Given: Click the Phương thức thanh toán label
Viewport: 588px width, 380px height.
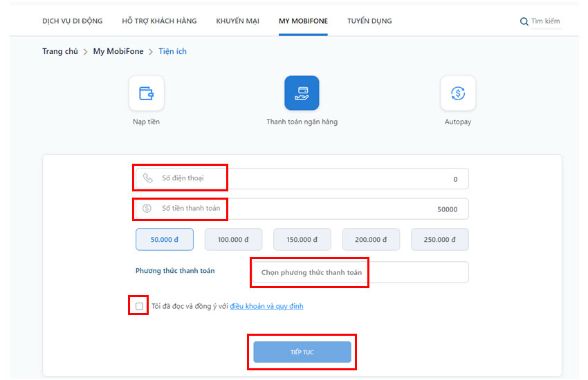Looking at the screenshot, I should point(175,271).
